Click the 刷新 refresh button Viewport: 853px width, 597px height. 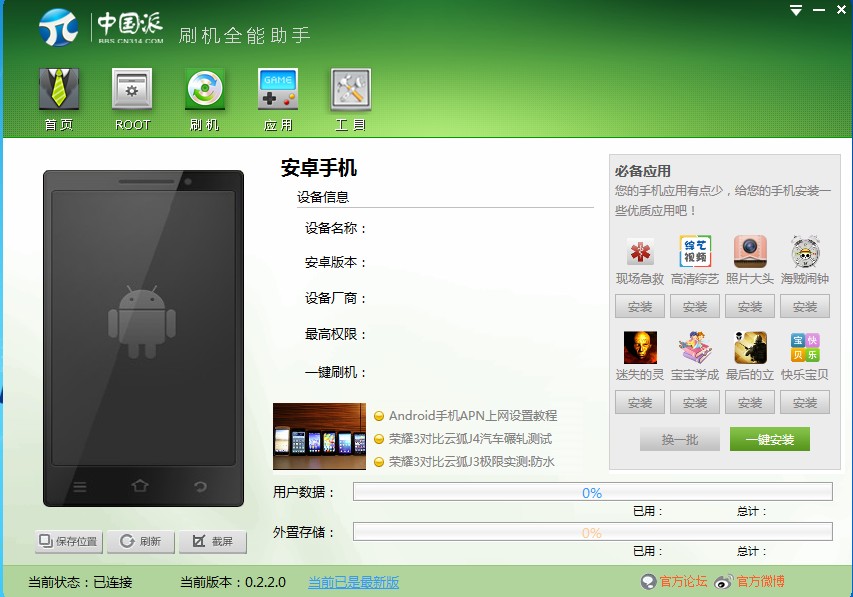click(x=141, y=541)
